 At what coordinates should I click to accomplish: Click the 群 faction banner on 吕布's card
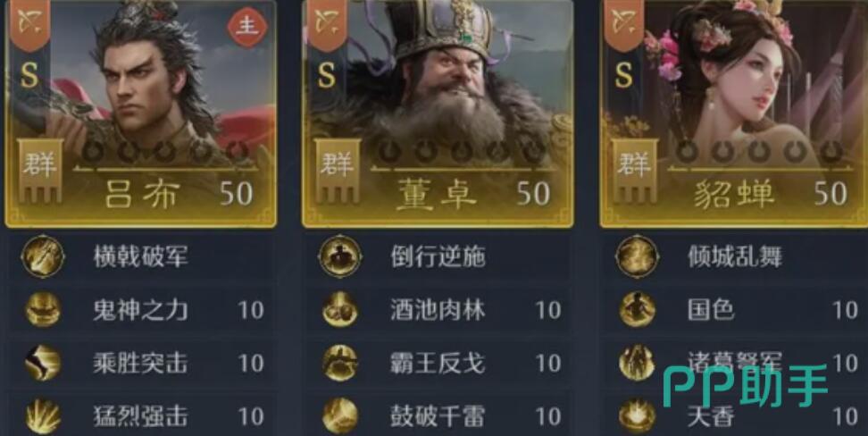40,170
